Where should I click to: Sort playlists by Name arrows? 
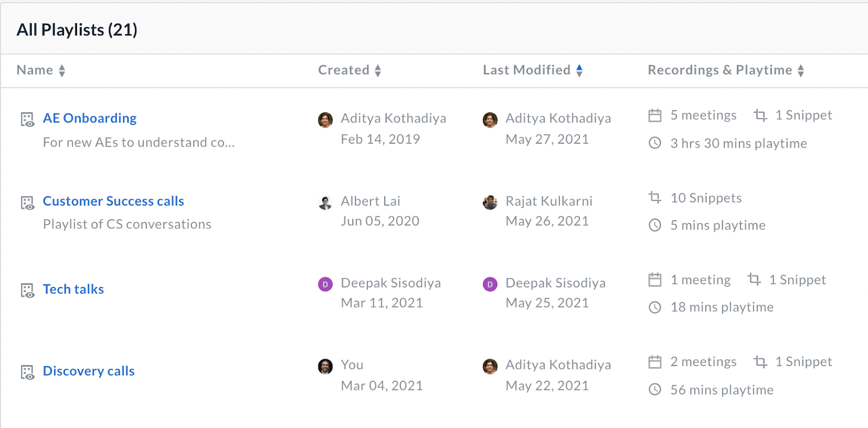pos(62,71)
